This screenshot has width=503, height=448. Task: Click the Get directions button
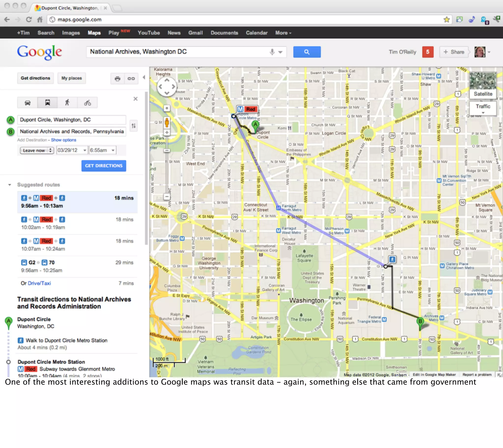tap(35, 78)
